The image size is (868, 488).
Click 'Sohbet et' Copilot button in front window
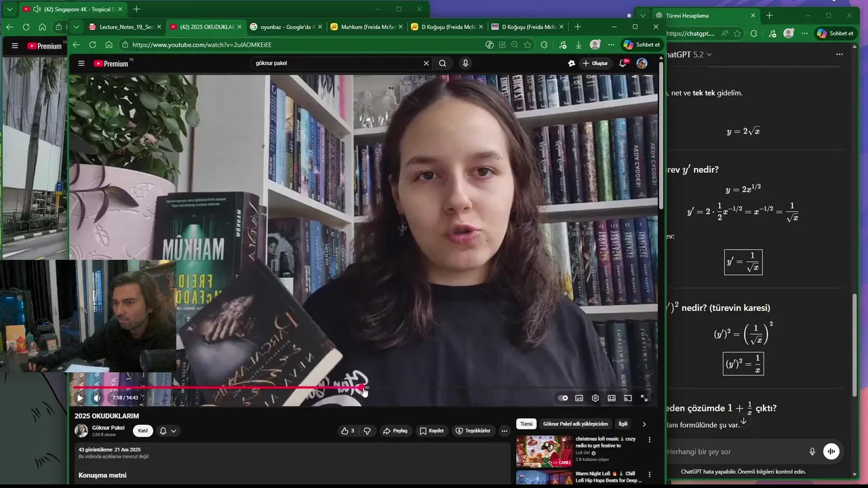coord(642,45)
